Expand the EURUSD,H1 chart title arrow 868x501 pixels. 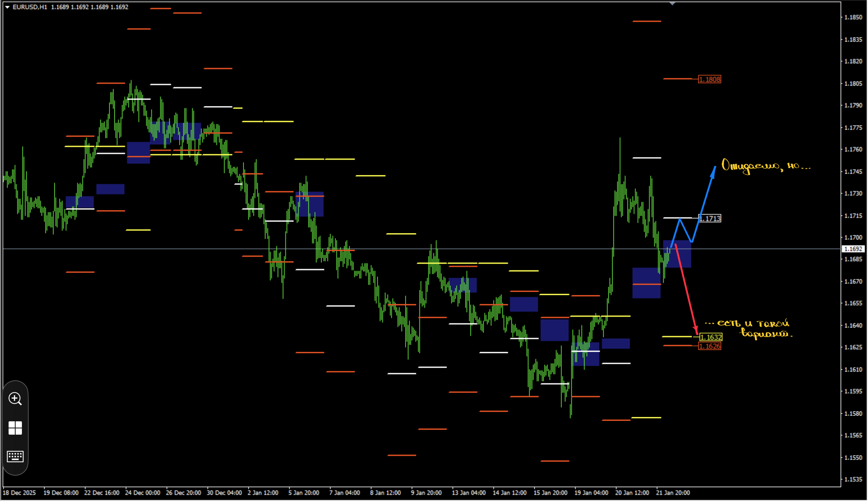click(7, 7)
